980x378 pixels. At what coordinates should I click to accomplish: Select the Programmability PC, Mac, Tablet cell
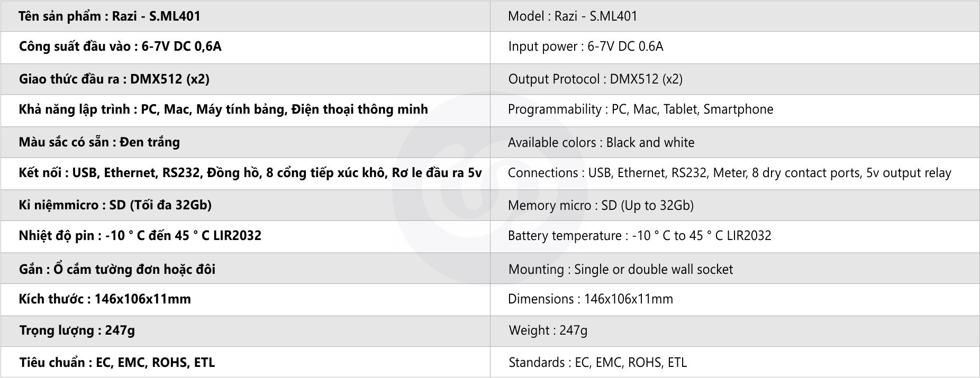tap(640, 109)
